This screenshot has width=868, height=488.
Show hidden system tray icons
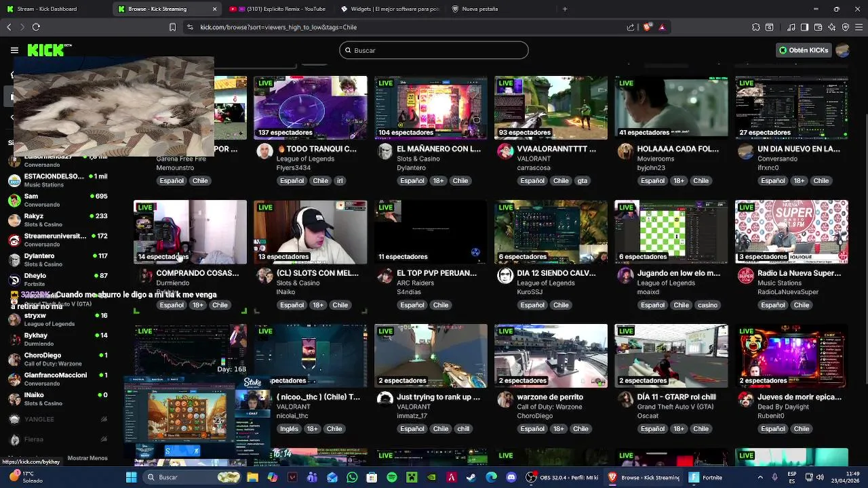click(x=760, y=477)
